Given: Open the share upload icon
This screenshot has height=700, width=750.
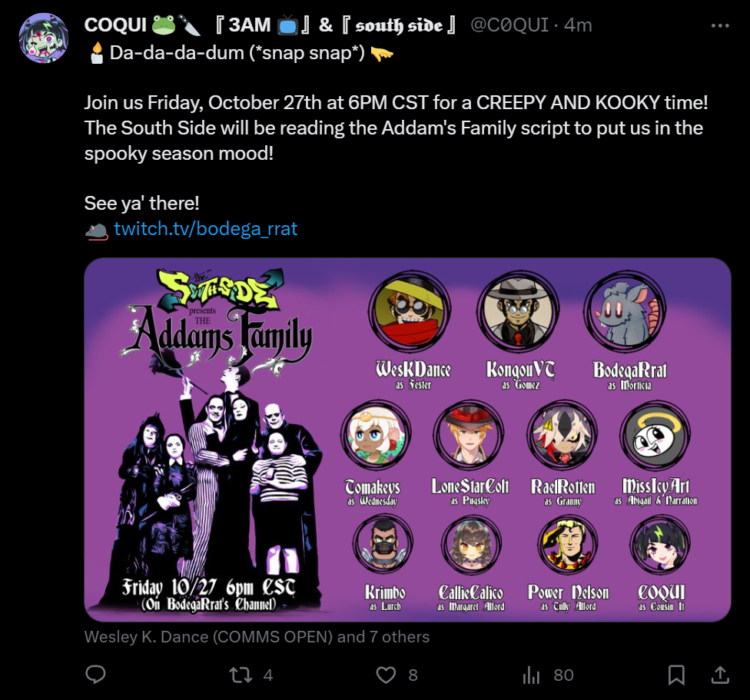Looking at the screenshot, I should pos(720,675).
